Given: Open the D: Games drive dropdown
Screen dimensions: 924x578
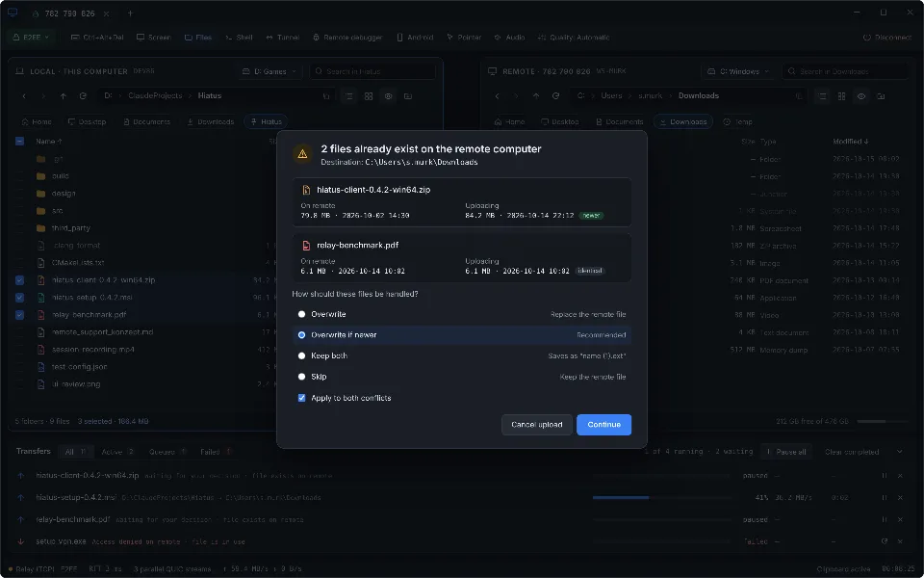Looking at the screenshot, I should [x=270, y=71].
